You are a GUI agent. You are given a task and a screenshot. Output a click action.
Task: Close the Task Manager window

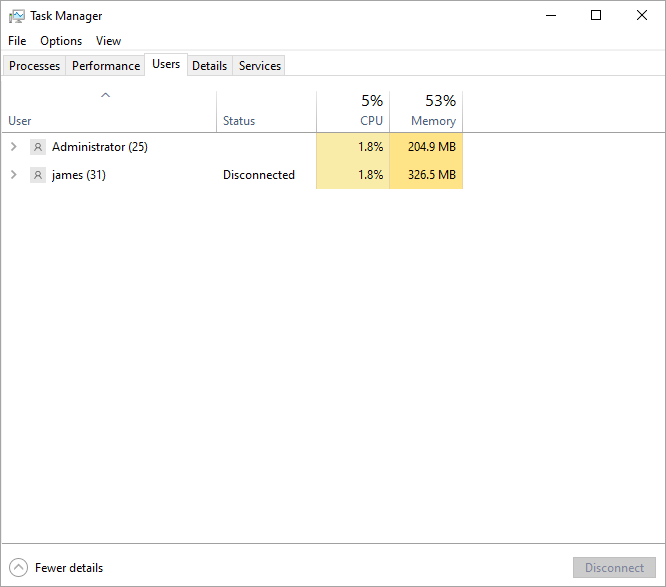642,16
